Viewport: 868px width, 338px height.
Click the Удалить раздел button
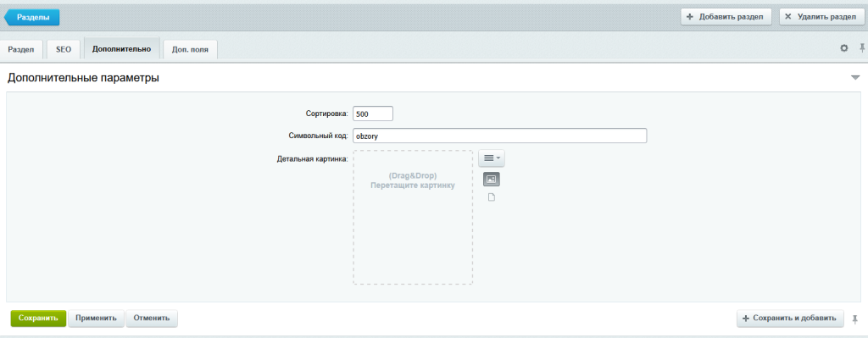pos(821,17)
